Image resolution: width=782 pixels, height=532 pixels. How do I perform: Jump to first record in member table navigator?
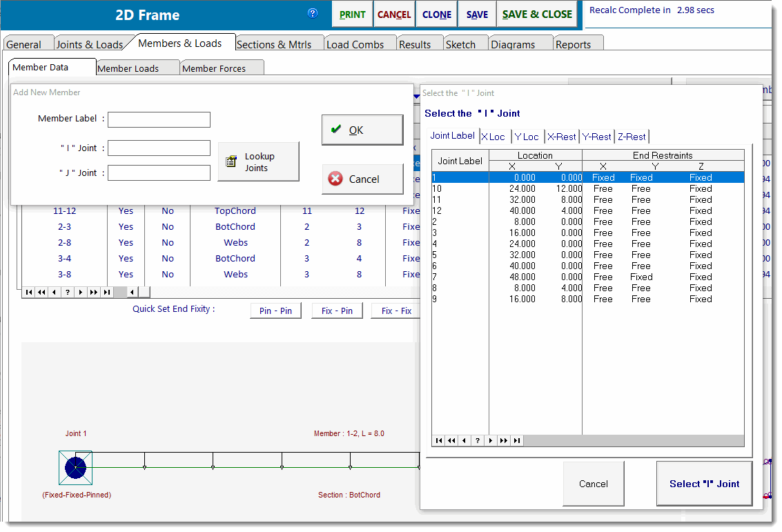point(28,292)
